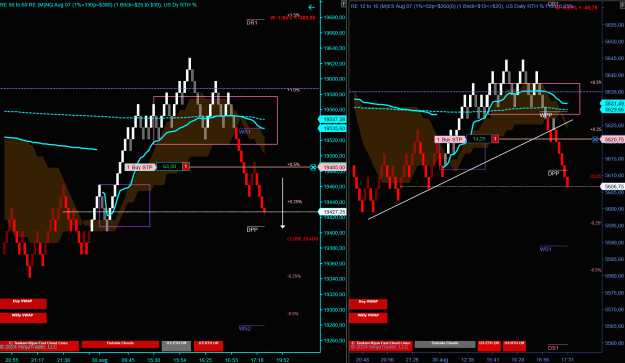Click the cyan back arrow in left chart
The height and width of the screenshot is (363, 625).
tap(312, 7)
